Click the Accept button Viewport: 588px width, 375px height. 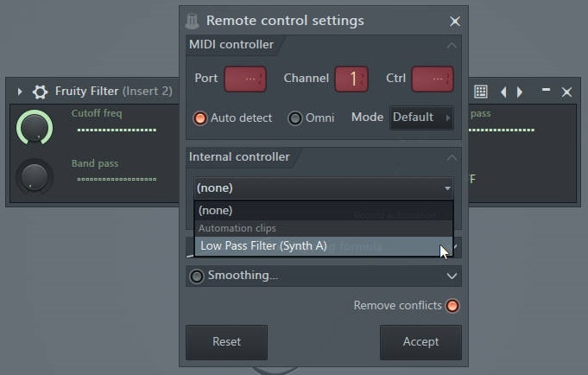(420, 342)
